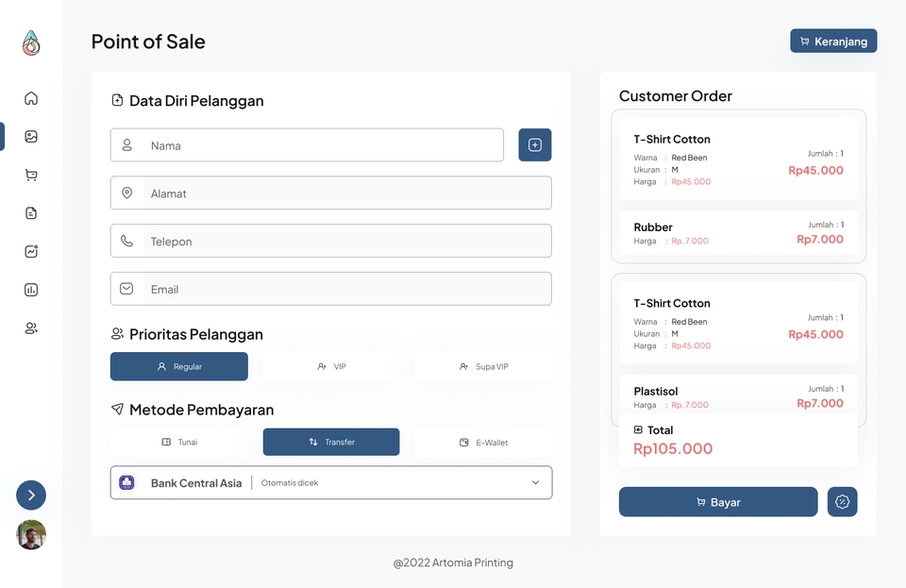Viewport: 906px width, 588px height.
Task: Click the document sidebar icon
Action: coord(31,213)
